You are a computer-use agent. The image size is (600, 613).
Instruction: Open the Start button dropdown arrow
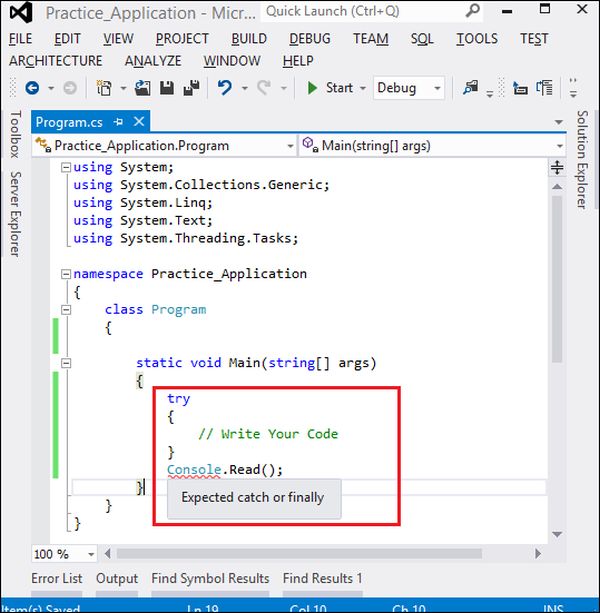363,88
